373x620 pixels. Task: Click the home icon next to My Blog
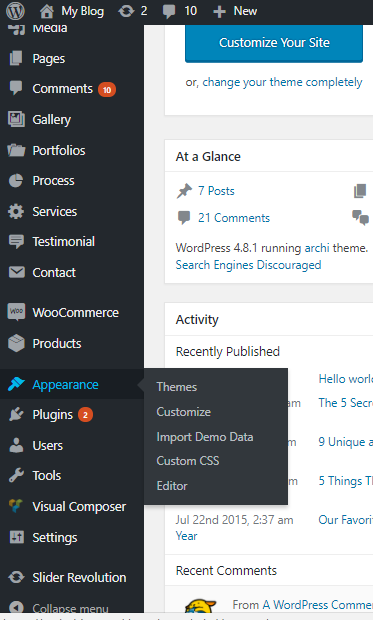coord(47,11)
